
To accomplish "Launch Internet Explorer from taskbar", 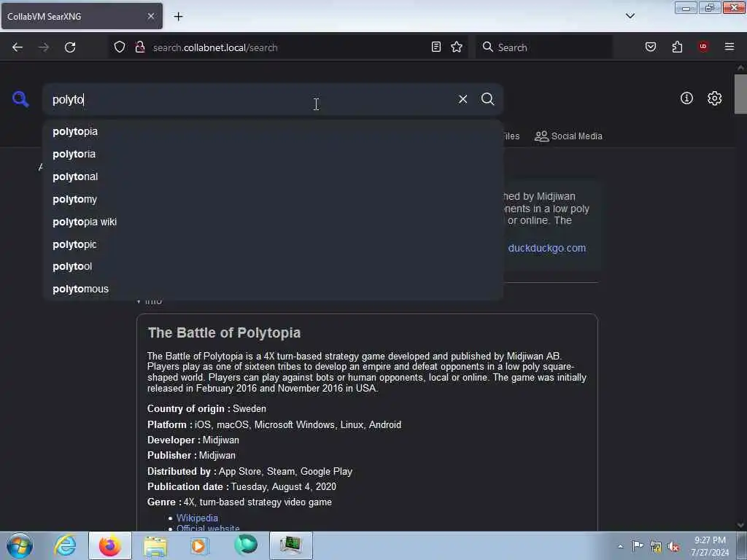I will click(65, 545).
